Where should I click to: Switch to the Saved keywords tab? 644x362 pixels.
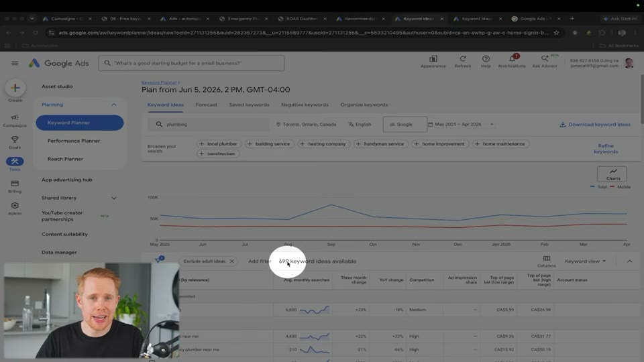point(249,105)
